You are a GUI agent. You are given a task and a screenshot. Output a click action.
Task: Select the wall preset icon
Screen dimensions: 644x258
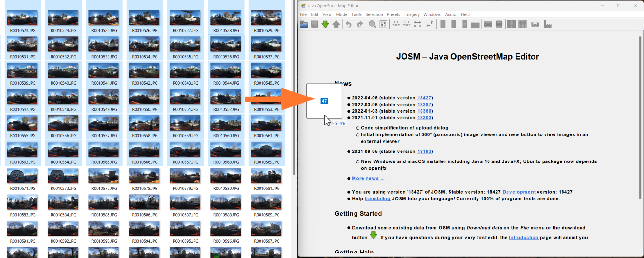pos(475,25)
